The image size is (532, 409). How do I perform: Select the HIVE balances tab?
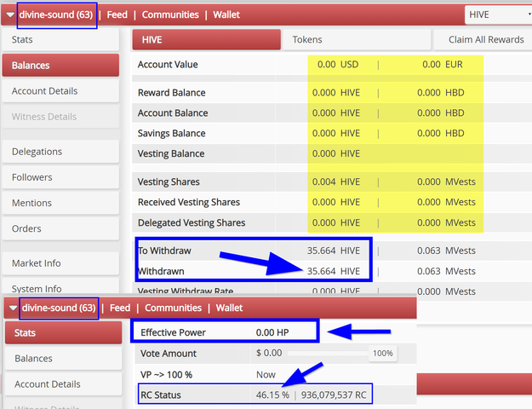206,40
